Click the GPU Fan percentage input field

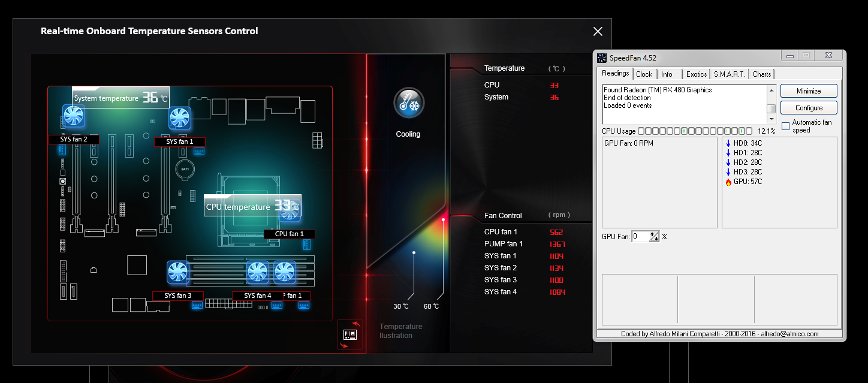click(x=641, y=237)
